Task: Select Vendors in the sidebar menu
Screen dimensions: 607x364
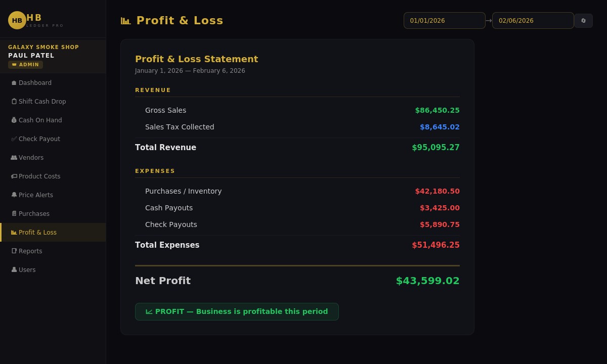Action: click(x=31, y=157)
